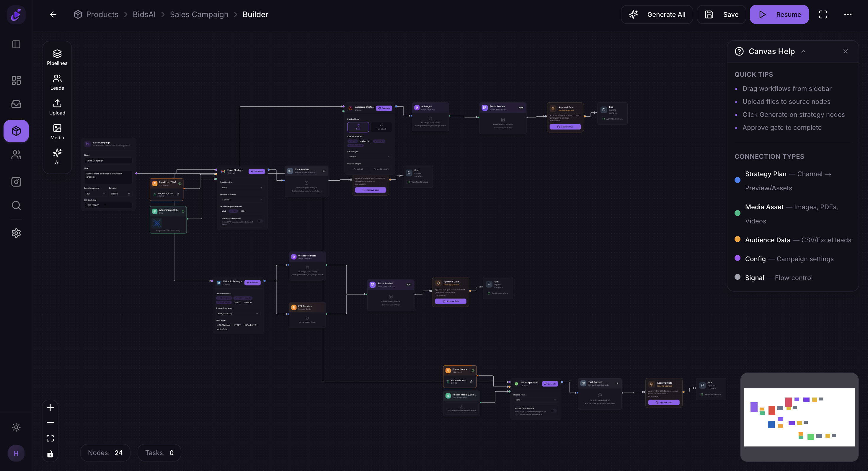This screenshot has width=868, height=471.
Task: Click the Save button
Action: coord(722,14)
